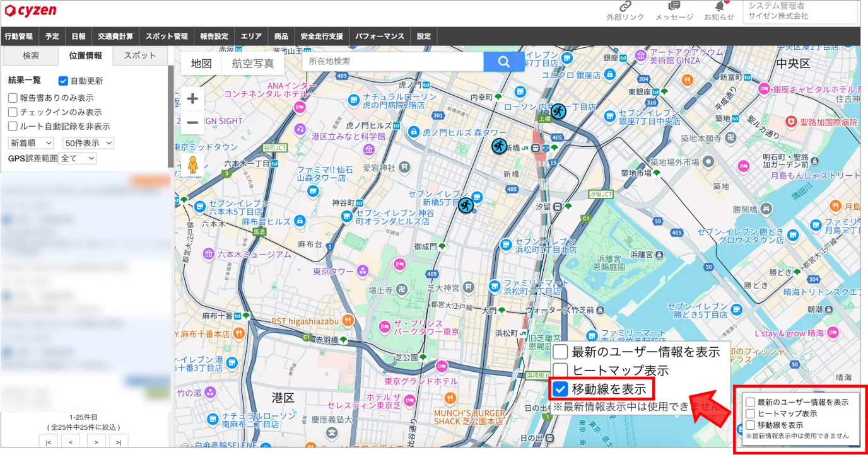The height and width of the screenshot is (455, 868).
Task: Click the Street View pegman icon
Action: point(192,164)
